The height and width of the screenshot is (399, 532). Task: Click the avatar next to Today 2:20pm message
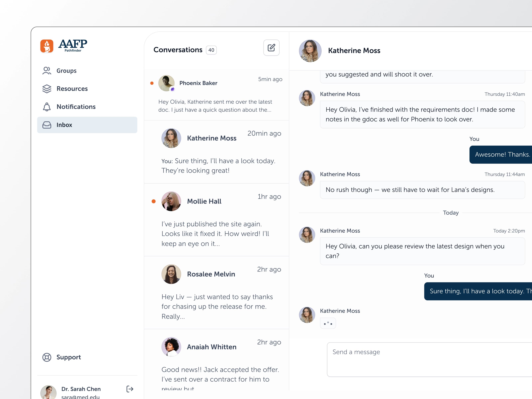[x=307, y=235]
